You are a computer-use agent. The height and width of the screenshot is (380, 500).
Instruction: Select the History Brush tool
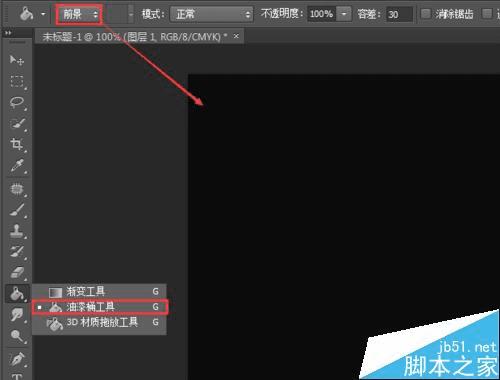point(17,252)
